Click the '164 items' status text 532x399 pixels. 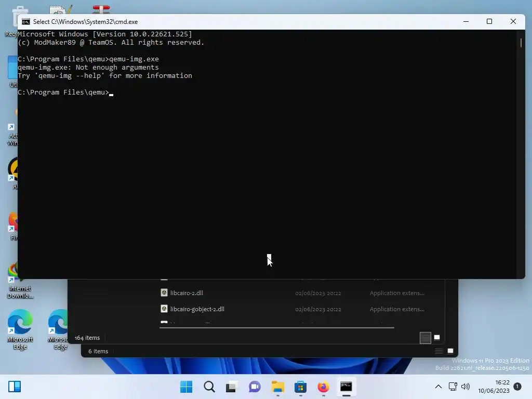click(87, 338)
